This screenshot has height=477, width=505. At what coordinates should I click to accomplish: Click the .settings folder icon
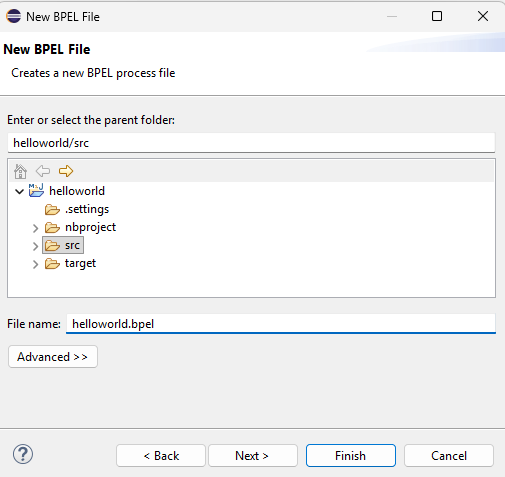click(x=52, y=210)
